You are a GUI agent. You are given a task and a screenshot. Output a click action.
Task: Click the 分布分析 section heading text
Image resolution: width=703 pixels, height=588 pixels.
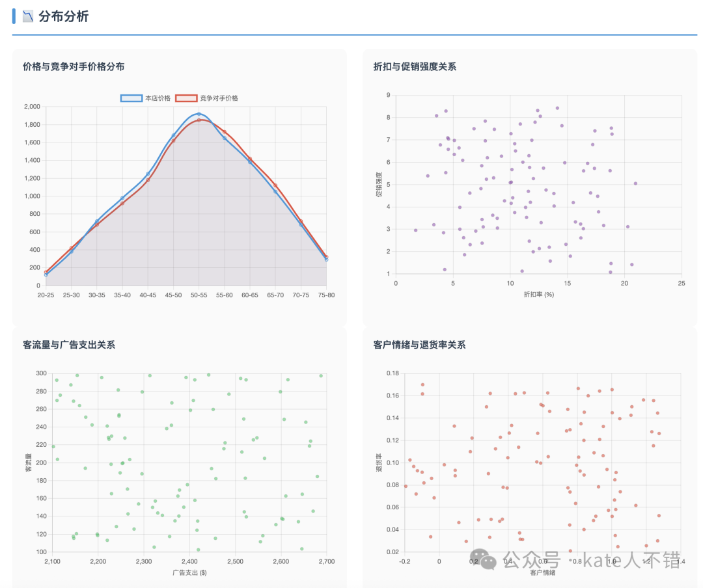pos(63,17)
